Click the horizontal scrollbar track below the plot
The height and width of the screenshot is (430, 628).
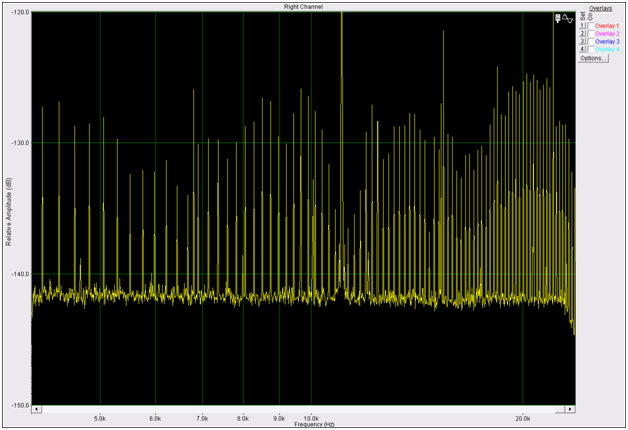[x=302, y=409]
